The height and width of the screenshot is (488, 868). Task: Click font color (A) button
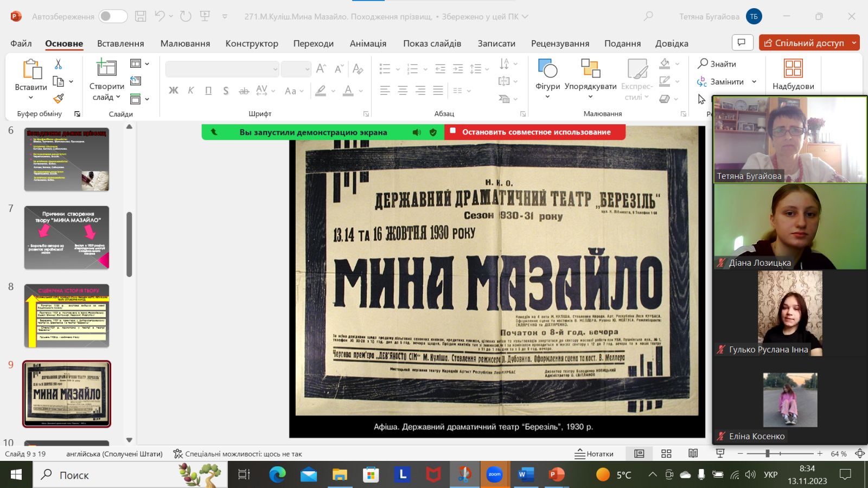point(348,91)
